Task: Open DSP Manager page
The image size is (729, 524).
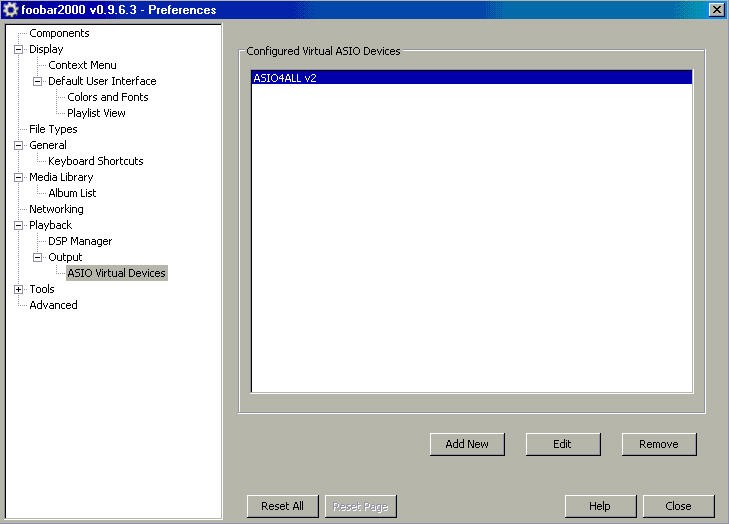Action: 80,241
